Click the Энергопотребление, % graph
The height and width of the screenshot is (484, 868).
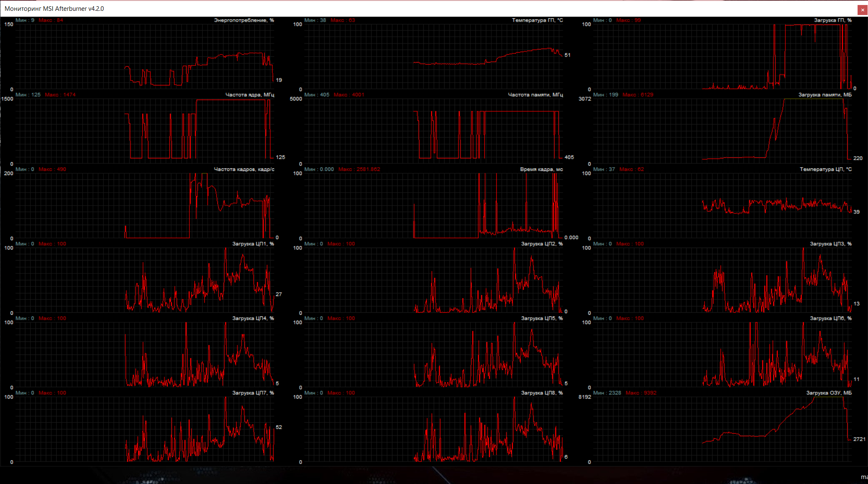point(145,56)
